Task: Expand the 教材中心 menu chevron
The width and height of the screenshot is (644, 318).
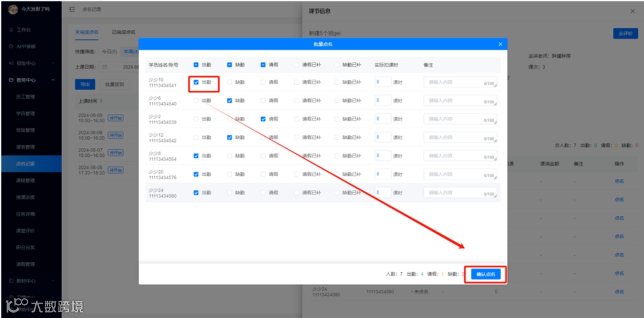Action: pos(53,281)
